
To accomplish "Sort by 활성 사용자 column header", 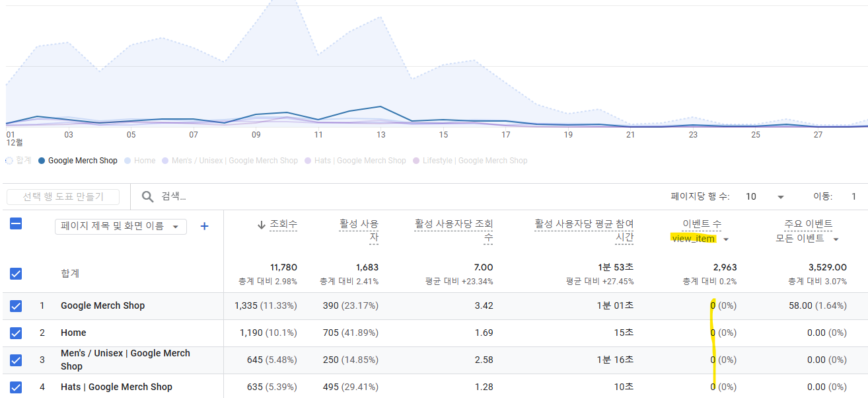I will click(359, 231).
